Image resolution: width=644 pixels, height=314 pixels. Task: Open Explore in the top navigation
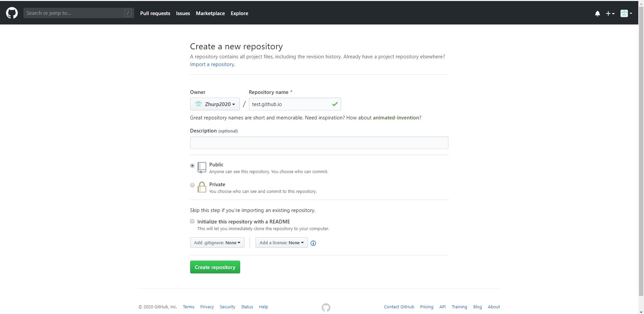[x=239, y=13]
